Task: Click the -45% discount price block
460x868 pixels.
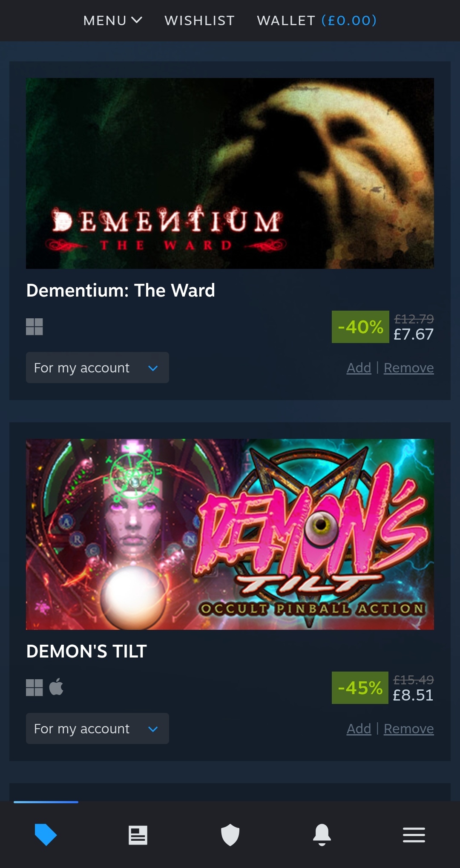Action: [x=383, y=688]
